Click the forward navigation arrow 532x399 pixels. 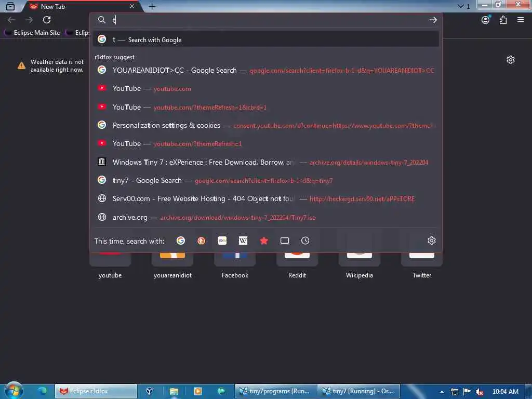[29, 20]
